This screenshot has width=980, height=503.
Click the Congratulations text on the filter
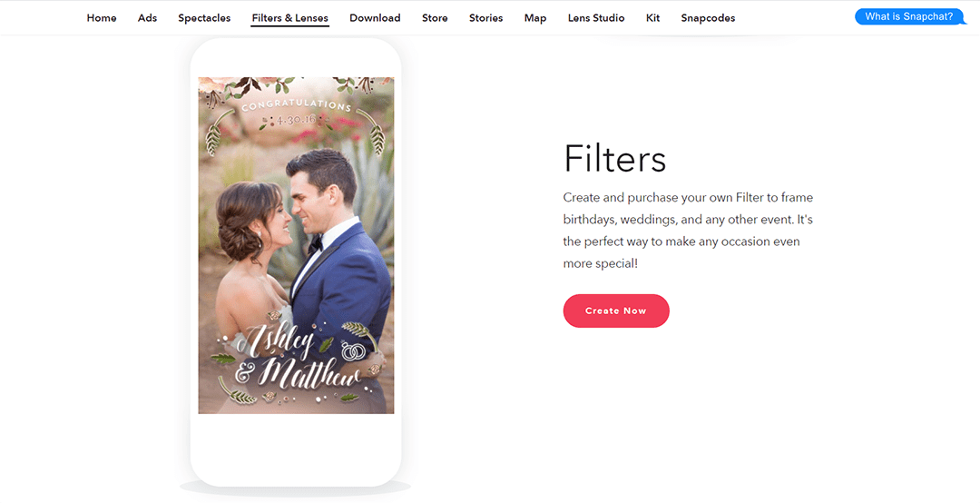296,105
